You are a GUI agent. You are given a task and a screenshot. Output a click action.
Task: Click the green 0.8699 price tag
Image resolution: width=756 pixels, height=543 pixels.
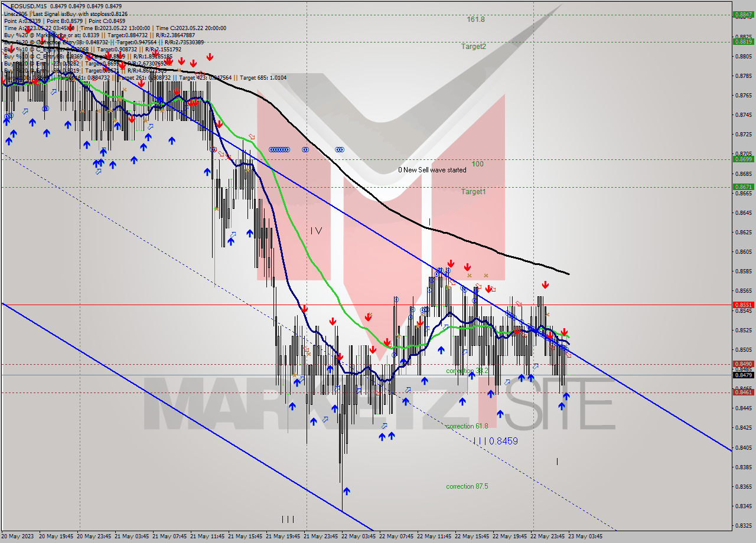pos(742,159)
